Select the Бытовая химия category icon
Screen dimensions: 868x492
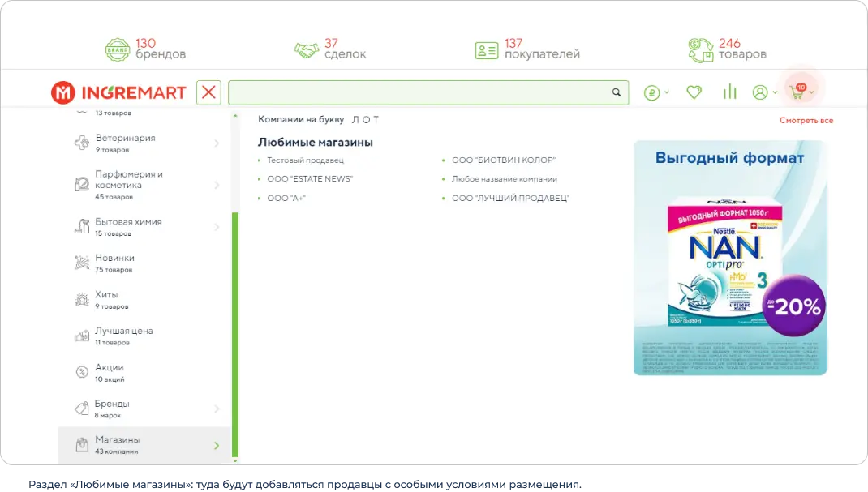coord(82,226)
